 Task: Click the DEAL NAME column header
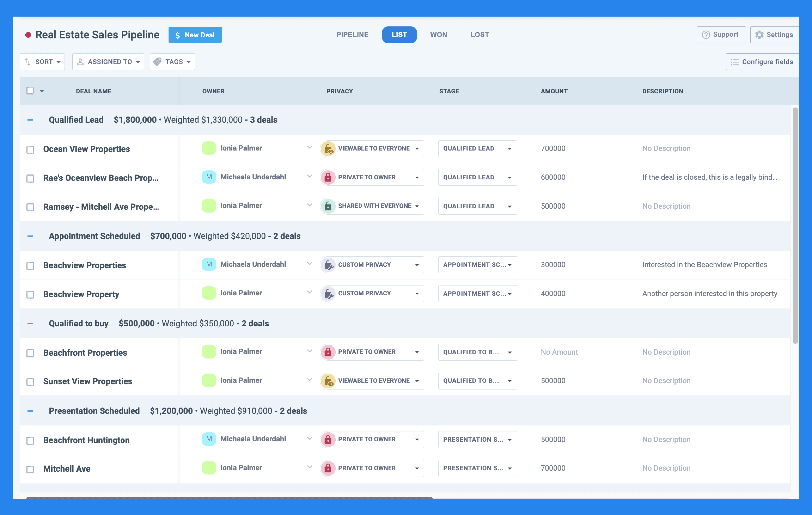(x=93, y=91)
